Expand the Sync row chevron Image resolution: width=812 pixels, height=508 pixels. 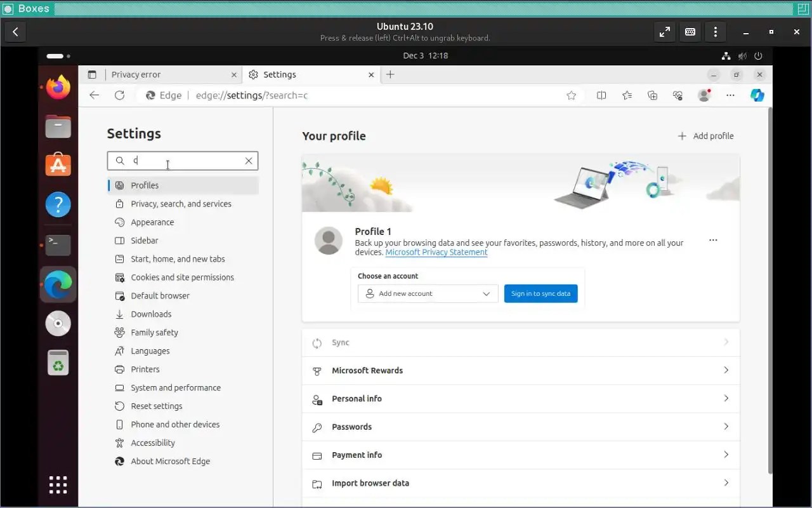point(726,342)
